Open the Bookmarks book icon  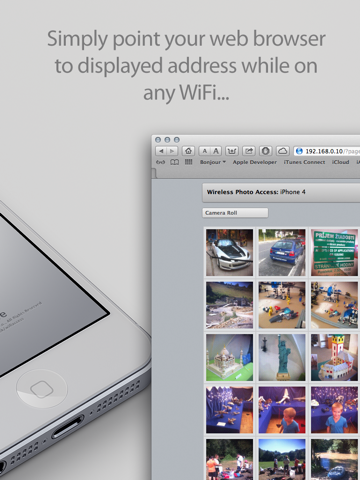[175, 162]
